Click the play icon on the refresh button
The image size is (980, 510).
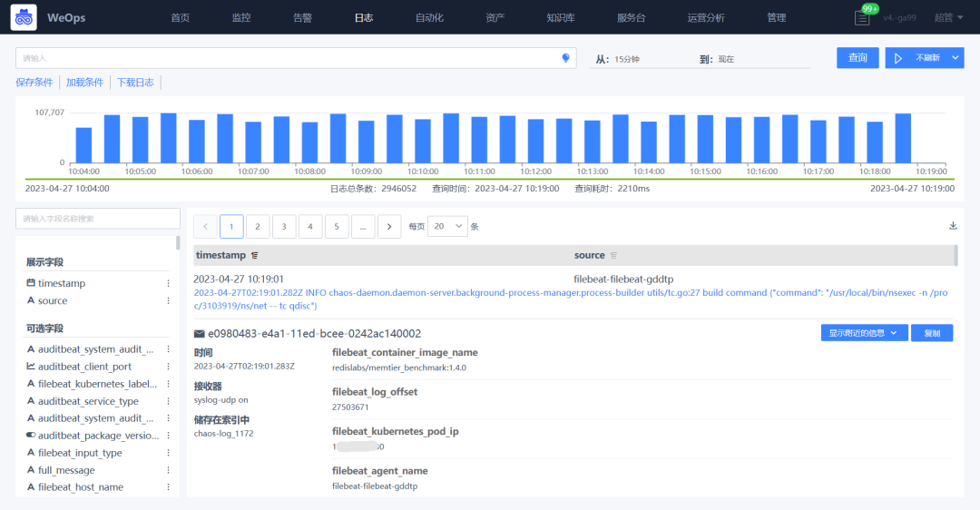(898, 58)
